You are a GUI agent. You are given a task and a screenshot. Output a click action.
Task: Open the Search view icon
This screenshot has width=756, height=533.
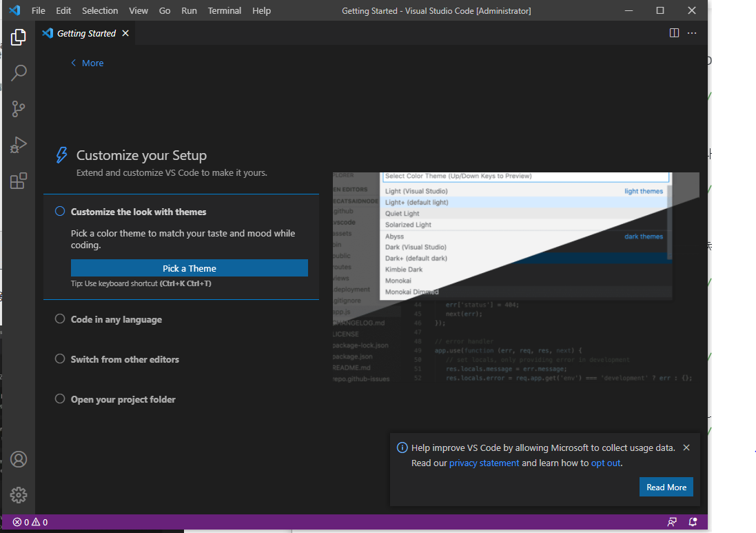pyautogui.click(x=19, y=73)
